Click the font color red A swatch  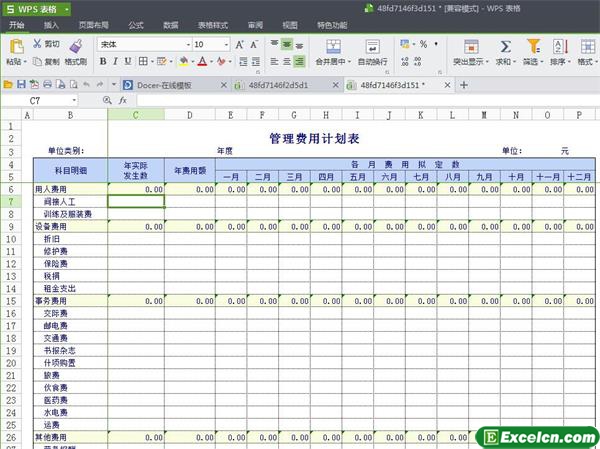pyautogui.click(x=201, y=62)
